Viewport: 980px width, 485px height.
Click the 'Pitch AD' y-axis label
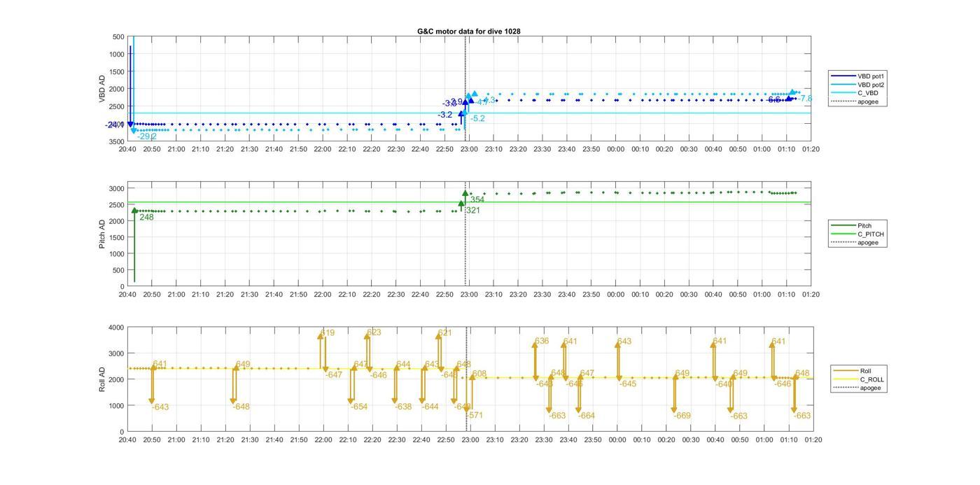coord(102,234)
